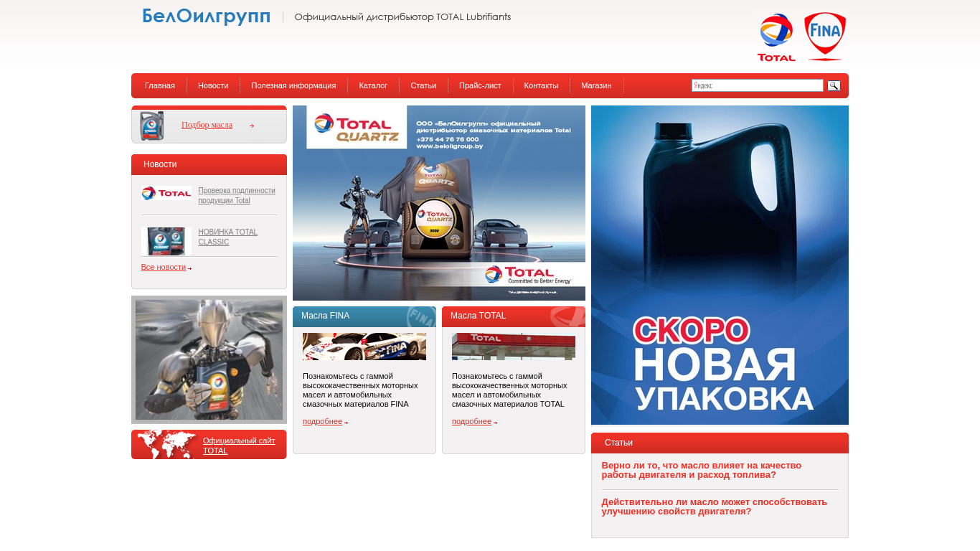Open the НОВИНКА TOTAL CLASSIC news link
Screen dimensions: 980x551
click(227, 237)
